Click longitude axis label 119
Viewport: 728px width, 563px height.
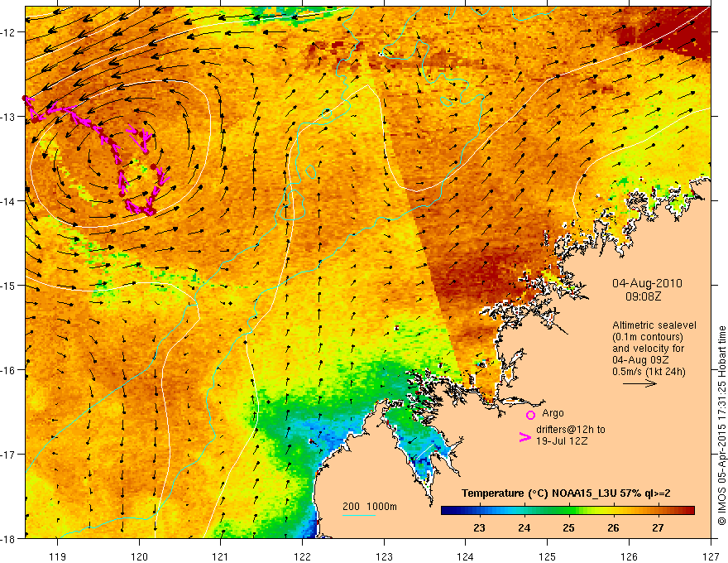tap(58, 556)
